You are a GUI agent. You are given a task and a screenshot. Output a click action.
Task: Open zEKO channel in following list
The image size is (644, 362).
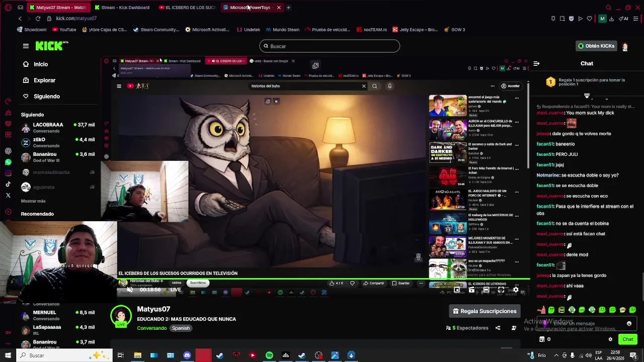tap(58, 142)
